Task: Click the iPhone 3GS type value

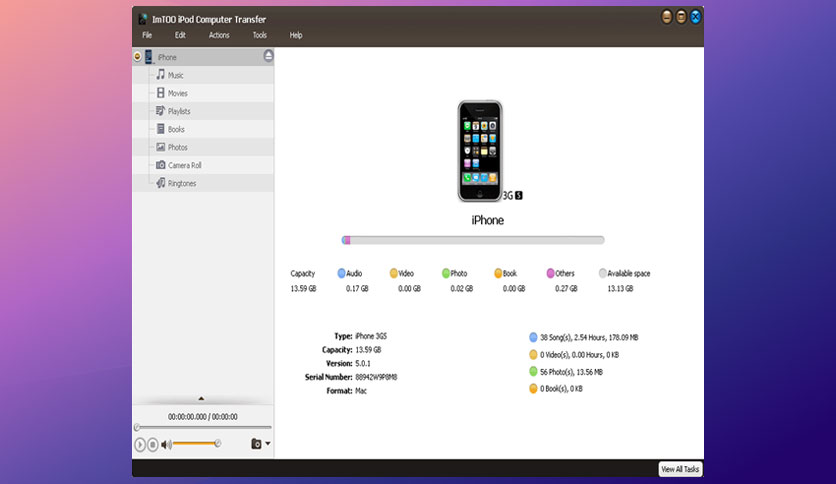Action: click(371, 336)
